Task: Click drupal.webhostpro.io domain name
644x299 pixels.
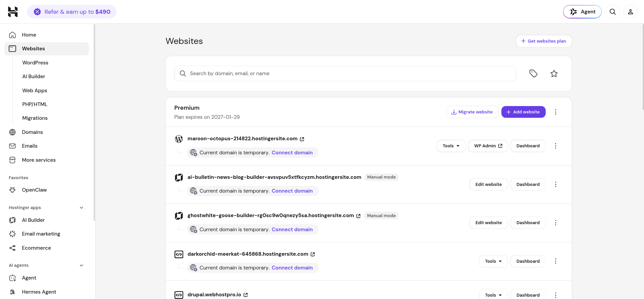Action: click(214, 295)
